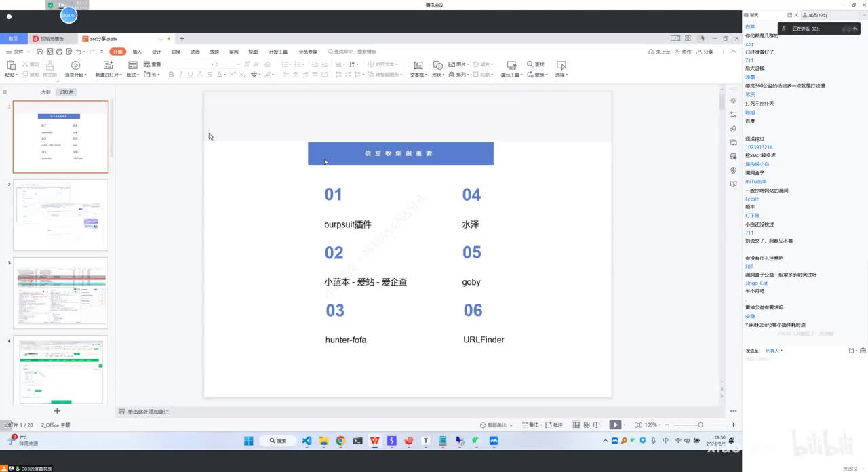Image resolution: width=868 pixels, height=472 pixels.
Task: Switch to the Review (审阅) ribbon tab
Action: click(x=234, y=52)
